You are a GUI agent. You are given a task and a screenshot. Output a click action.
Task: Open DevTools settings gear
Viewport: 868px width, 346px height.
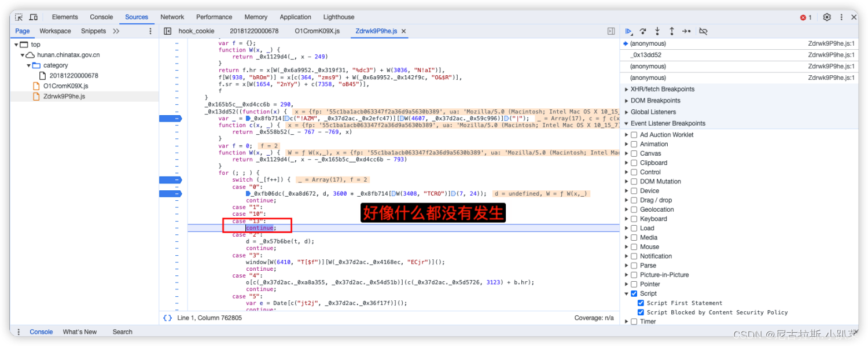[x=827, y=17]
